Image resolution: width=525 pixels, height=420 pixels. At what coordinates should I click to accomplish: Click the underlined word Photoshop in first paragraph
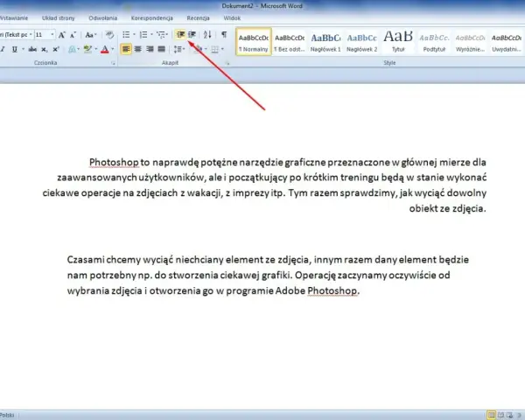point(114,162)
